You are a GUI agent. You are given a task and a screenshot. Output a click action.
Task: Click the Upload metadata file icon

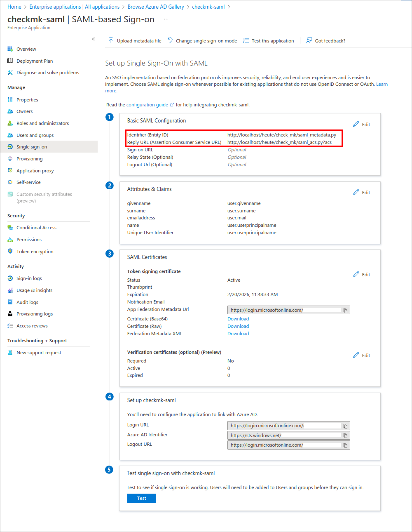(111, 40)
